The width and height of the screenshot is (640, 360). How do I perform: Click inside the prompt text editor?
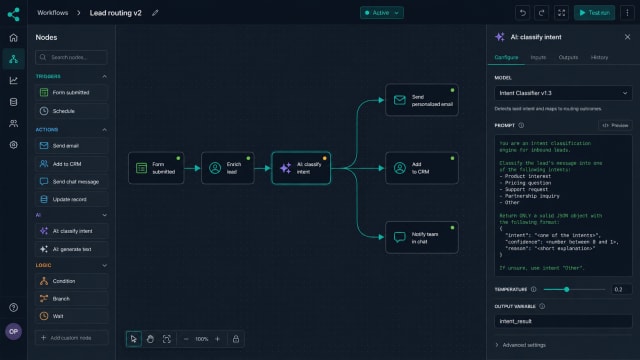[563, 205]
